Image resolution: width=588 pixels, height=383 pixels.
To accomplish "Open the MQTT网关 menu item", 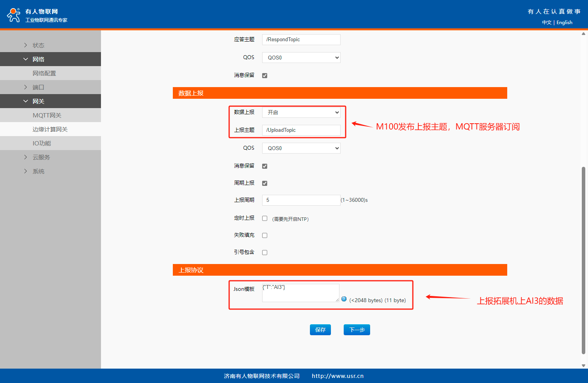I will (x=47, y=115).
